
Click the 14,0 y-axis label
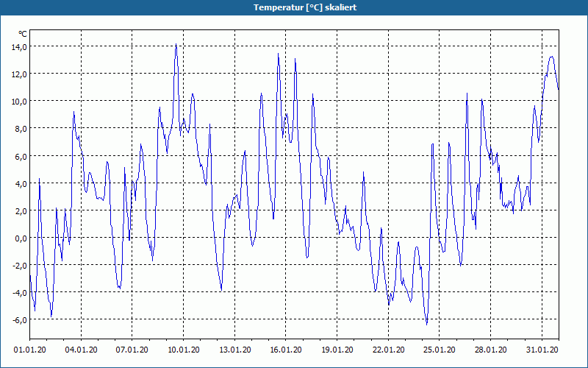coord(20,46)
